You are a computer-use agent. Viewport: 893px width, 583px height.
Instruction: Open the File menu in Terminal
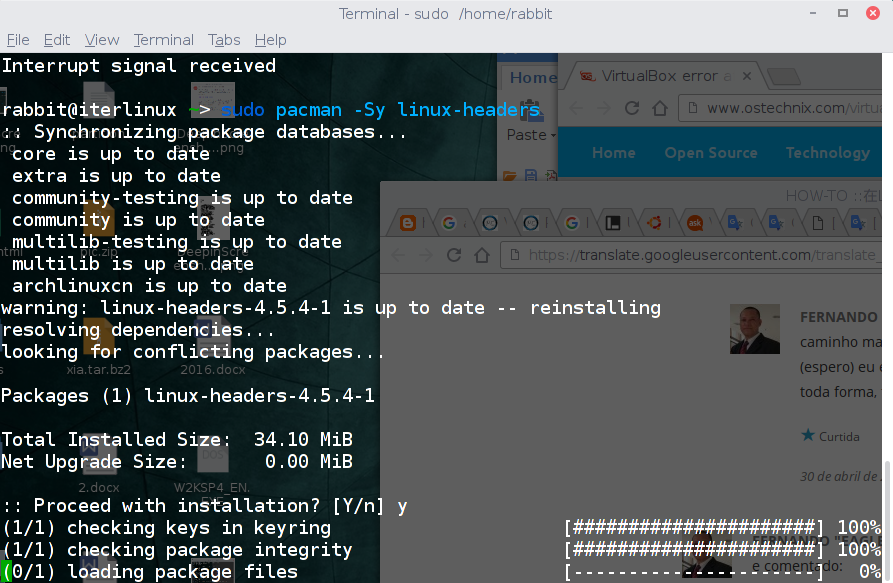tap(18, 40)
